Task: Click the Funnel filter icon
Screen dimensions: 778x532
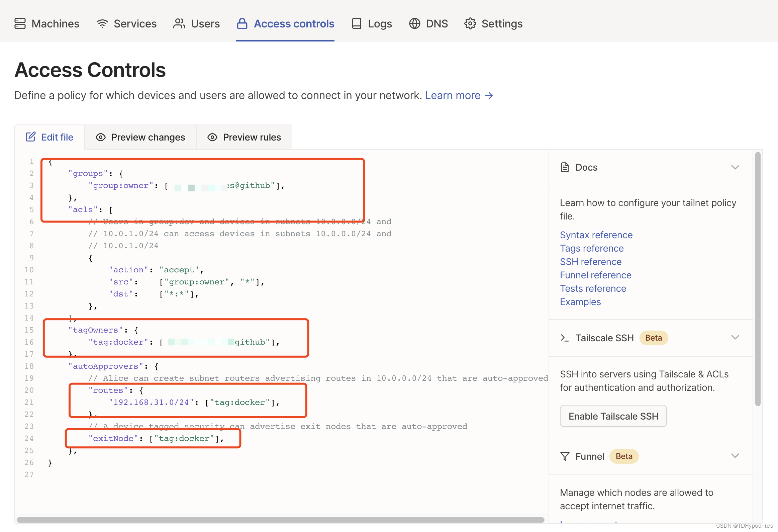Action: (565, 456)
